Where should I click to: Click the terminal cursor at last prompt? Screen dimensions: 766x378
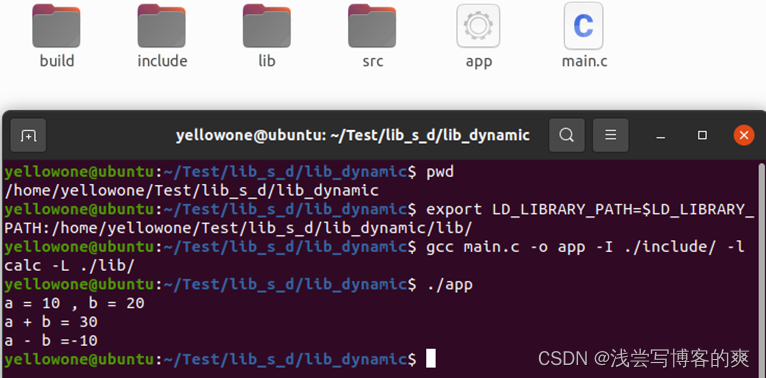pos(430,358)
